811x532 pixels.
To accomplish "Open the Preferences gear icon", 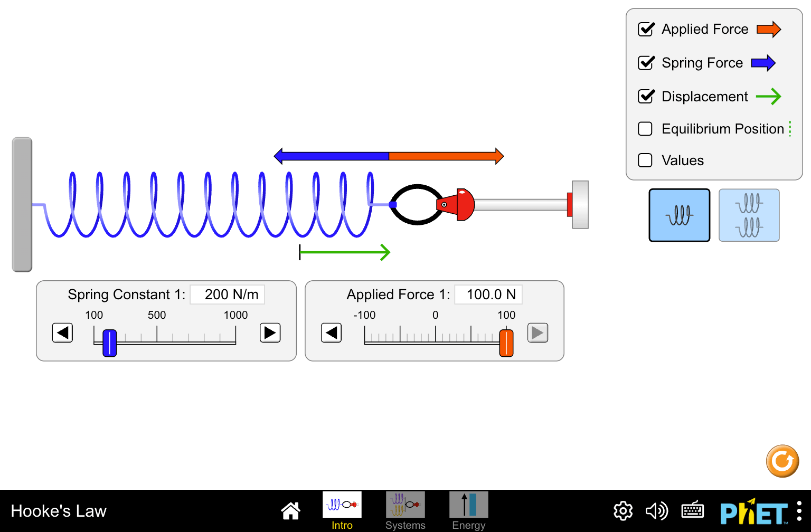I will [x=623, y=510].
